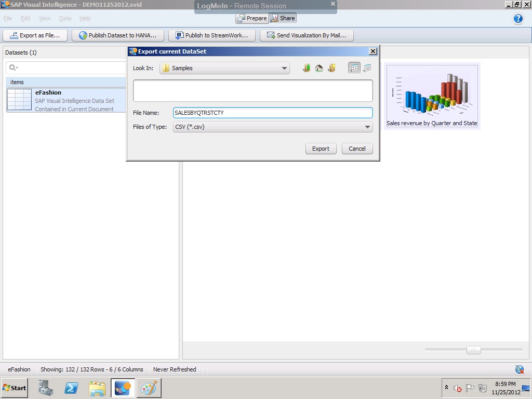Viewport: 532px width, 399px height.
Task: Click Export as File button
Action: tap(35, 35)
